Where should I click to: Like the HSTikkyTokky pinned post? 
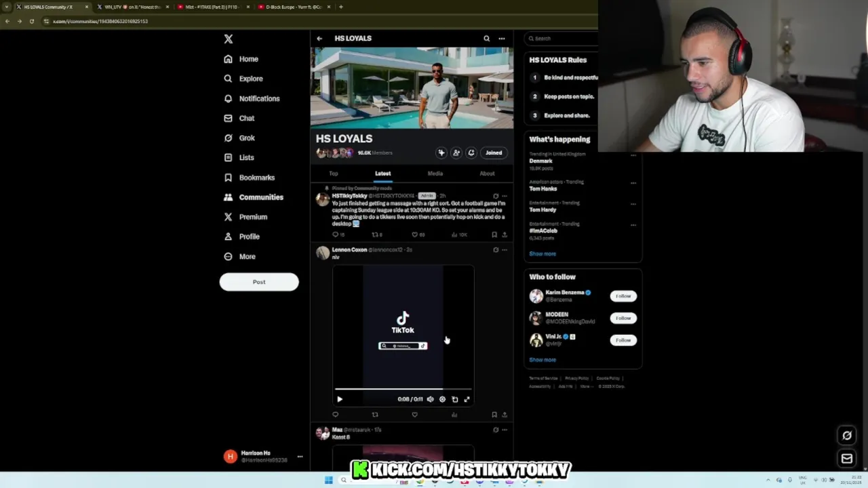tap(414, 235)
